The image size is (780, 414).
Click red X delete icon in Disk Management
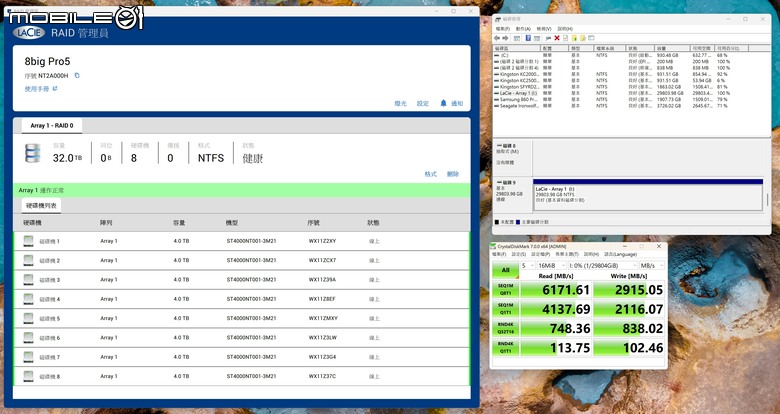coord(557,38)
